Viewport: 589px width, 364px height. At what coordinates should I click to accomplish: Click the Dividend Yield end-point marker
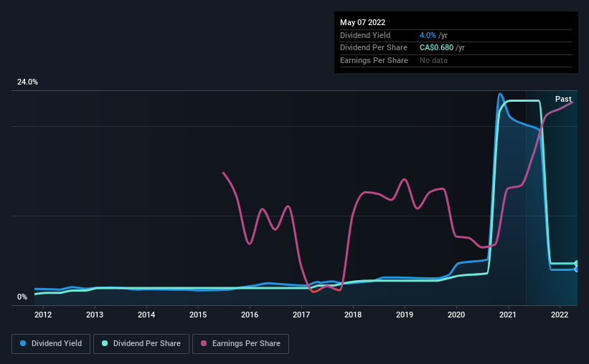576,269
